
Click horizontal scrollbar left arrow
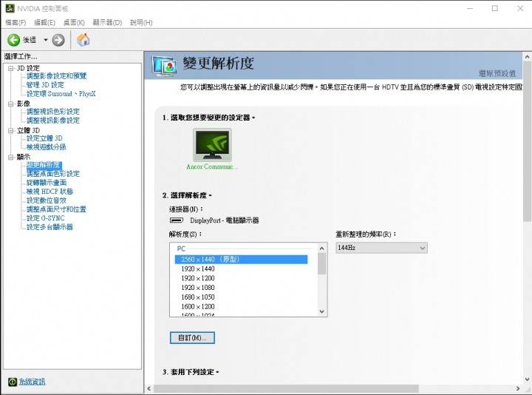click(149, 388)
